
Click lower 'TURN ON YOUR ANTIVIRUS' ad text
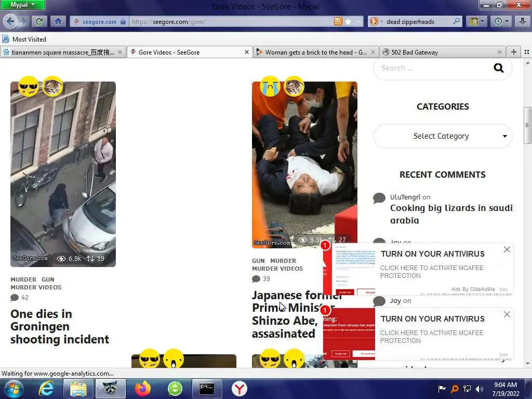point(433,318)
